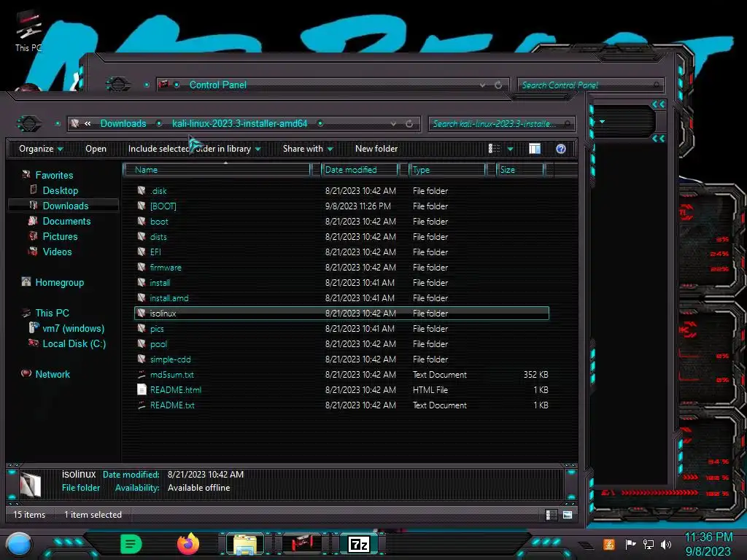
Task: Select Pictures in the navigation pane
Action: [x=60, y=236]
